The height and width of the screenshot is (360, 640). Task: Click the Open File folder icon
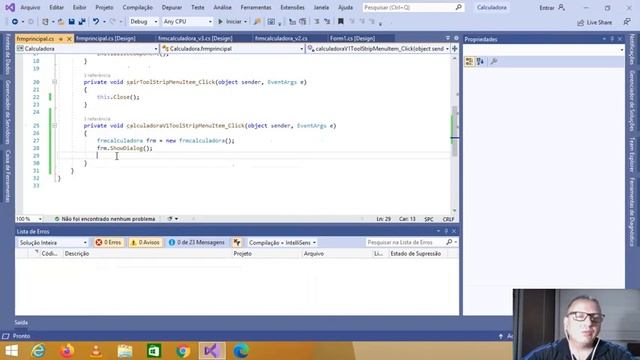(61, 22)
